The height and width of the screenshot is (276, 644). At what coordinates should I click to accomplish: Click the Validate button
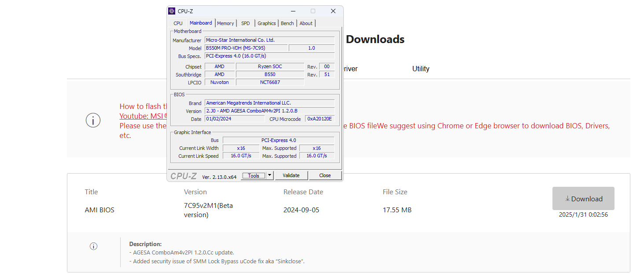(x=291, y=175)
